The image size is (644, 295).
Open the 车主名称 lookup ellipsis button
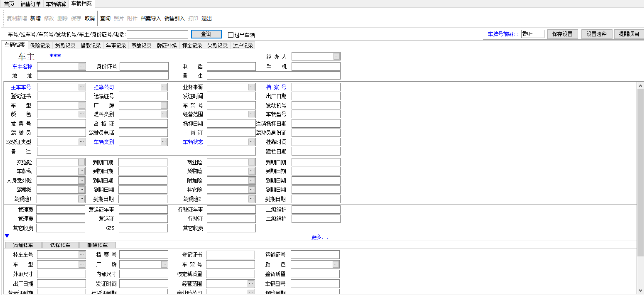click(82, 66)
